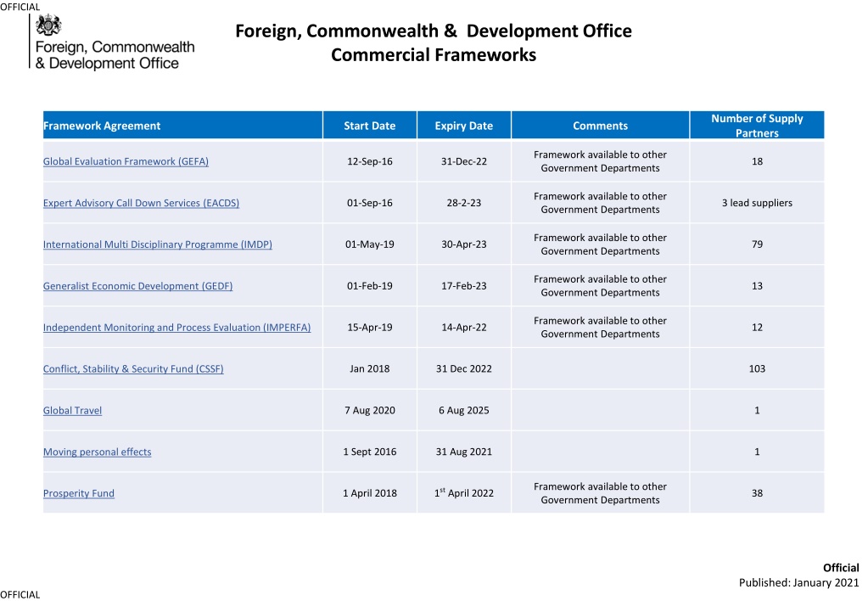The image size is (868, 601).
Task: Click the Comments column header
Action: point(601,125)
